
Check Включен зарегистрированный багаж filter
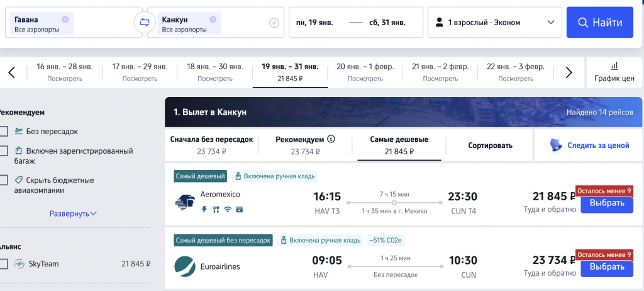tap(4, 151)
